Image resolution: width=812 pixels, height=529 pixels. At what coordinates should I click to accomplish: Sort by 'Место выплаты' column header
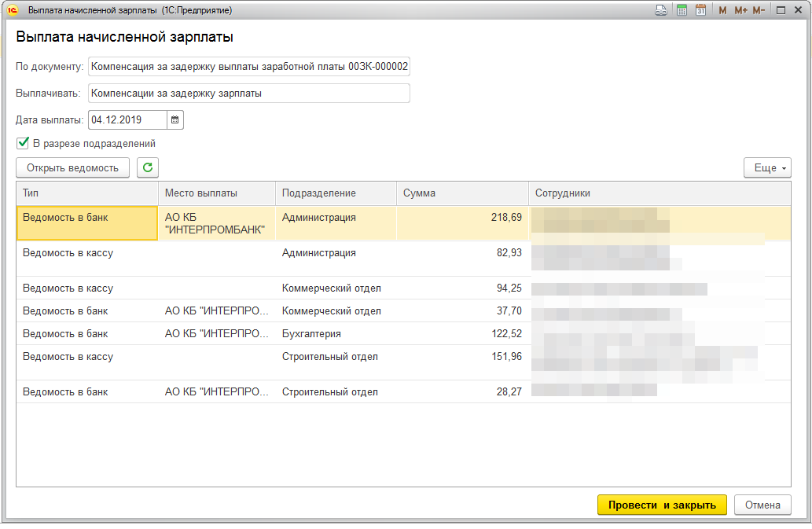[x=217, y=193]
